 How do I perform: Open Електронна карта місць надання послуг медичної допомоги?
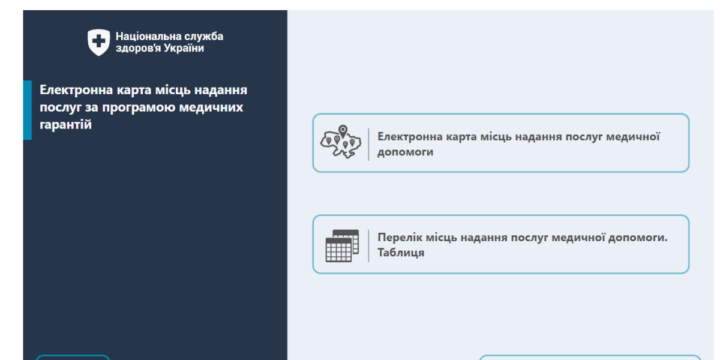click(x=501, y=143)
